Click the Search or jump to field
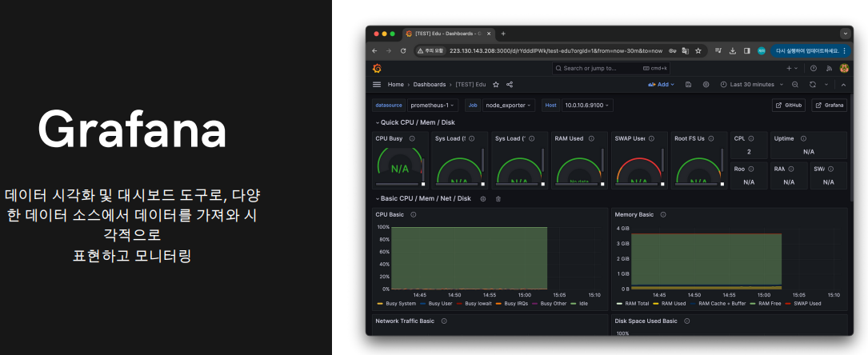This screenshot has width=868, height=355. (612, 68)
